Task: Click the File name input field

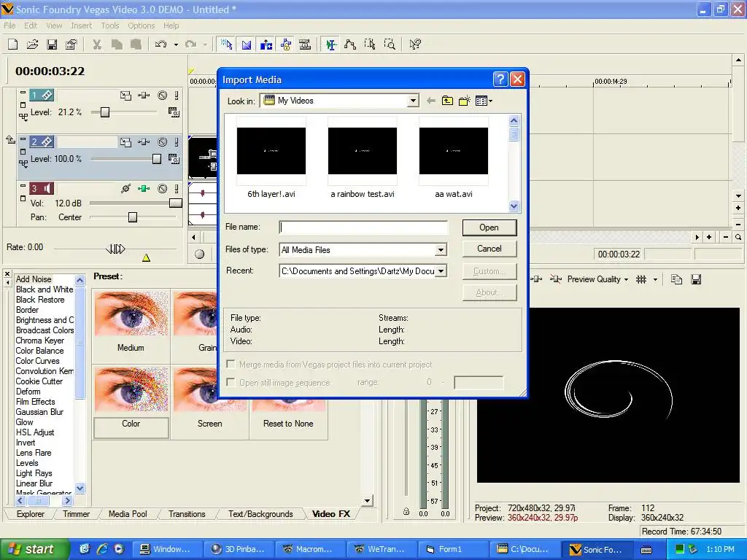Action: tap(363, 227)
